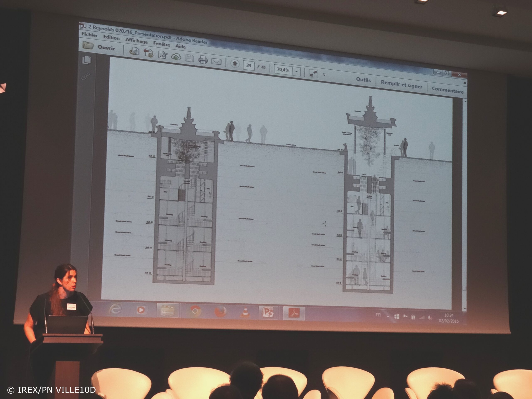Print the document with printer icon
The image size is (532, 399).
203,60
